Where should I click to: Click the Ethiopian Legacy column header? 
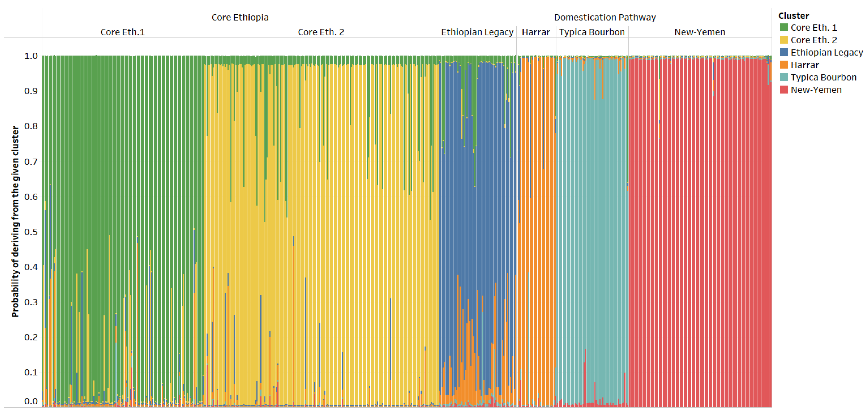pos(477,32)
